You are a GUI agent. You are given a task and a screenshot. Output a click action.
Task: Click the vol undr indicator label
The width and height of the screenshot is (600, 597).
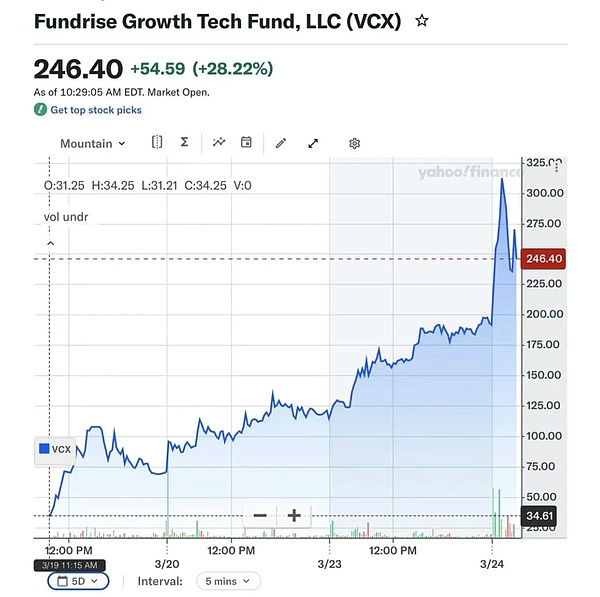(65, 216)
